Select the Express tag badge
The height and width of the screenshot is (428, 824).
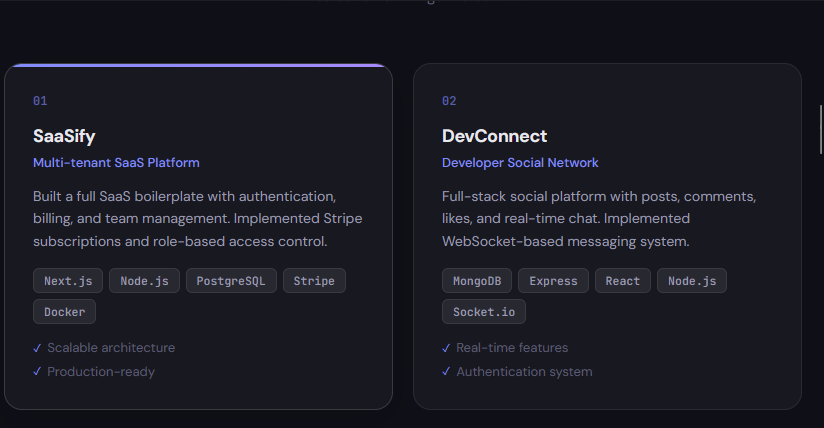(x=553, y=281)
